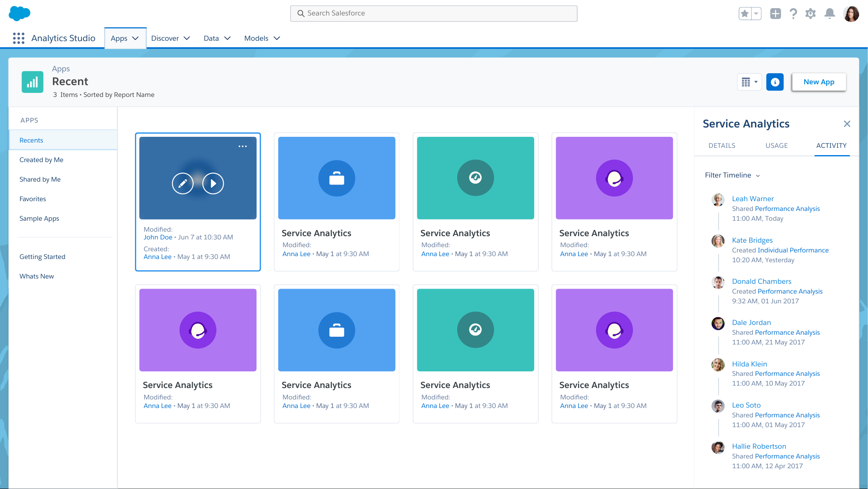Open the top-row purple headset app tile
868x489 pixels.
(614, 178)
